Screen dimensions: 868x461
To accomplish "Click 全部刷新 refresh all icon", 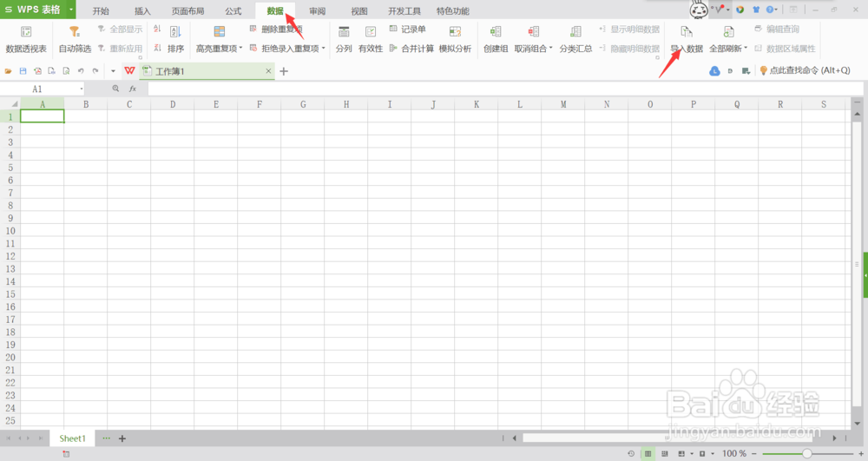I will point(728,31).
